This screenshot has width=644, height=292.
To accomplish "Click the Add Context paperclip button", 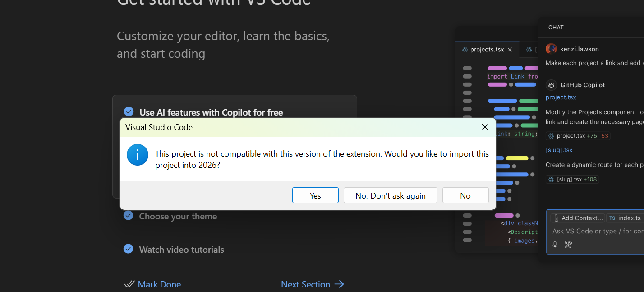I will (x=578, y=218).
